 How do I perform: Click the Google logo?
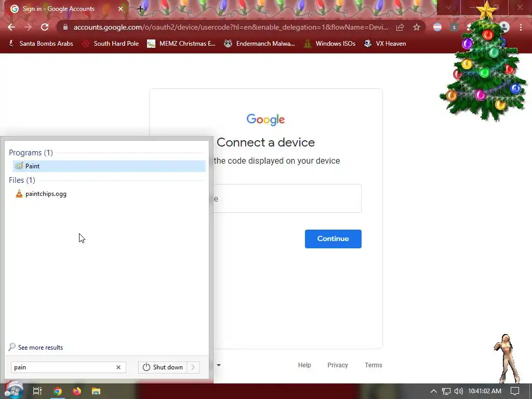(x=265, y=119)
